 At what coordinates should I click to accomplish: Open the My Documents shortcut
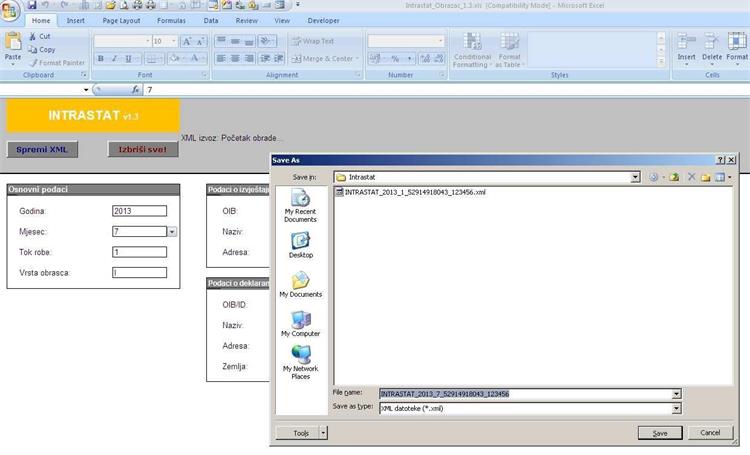[300, 284]
